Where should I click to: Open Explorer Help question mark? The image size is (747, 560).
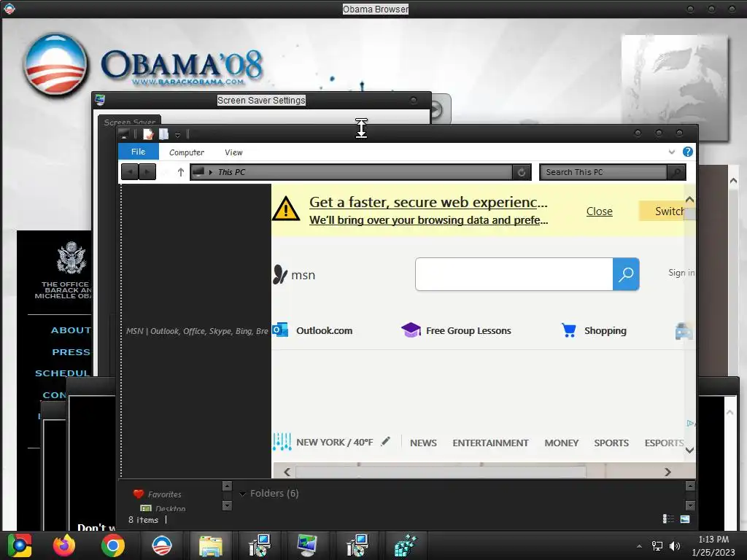[687, 152]
